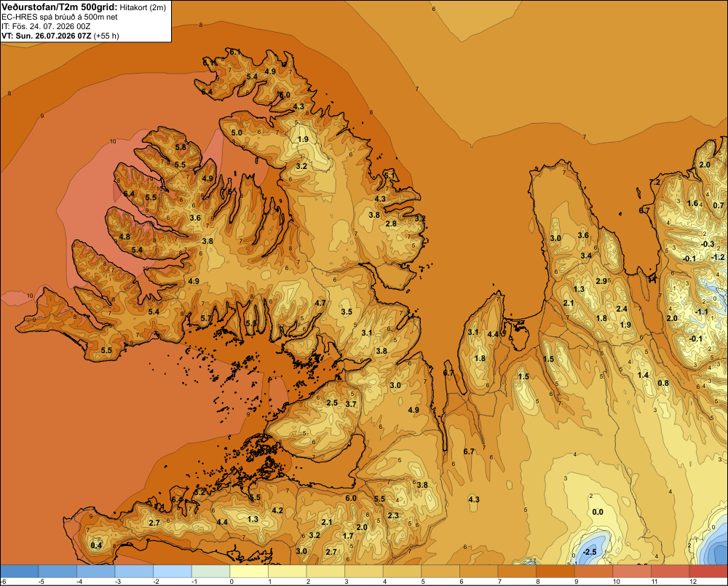Click the '4.2' temperature value
The width and height of the screenshot is (728, 586).
(x=277, y=510)
